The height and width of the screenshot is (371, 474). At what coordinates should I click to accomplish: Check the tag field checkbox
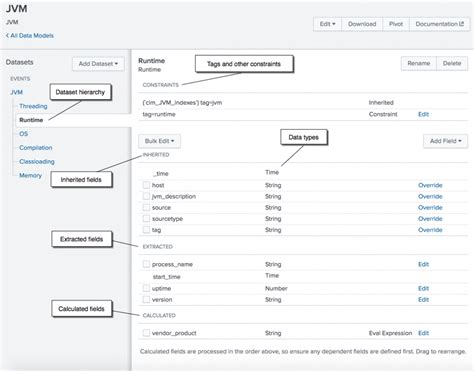coord(146,230)
